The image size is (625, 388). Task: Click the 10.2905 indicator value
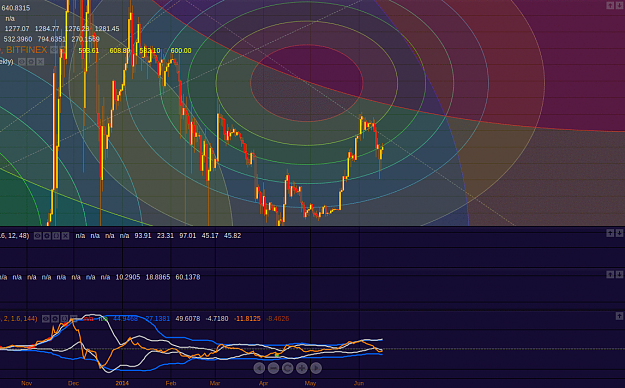[x=128, y=277]
